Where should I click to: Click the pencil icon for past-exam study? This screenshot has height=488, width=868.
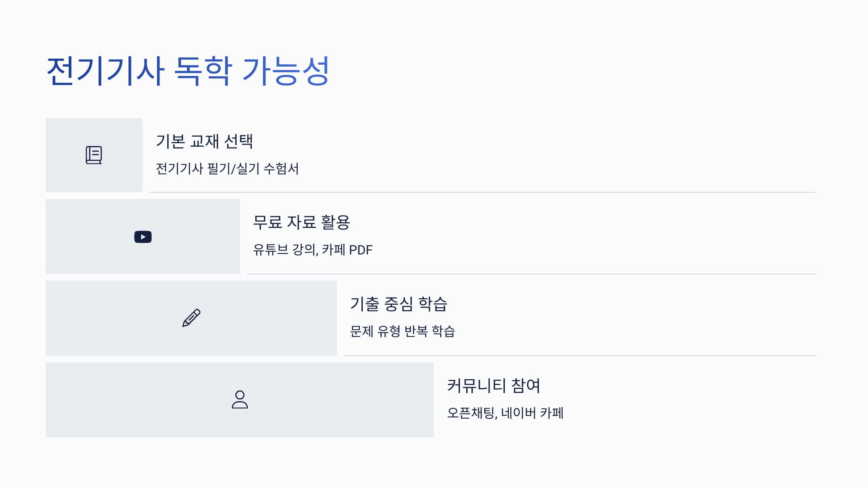191,318
